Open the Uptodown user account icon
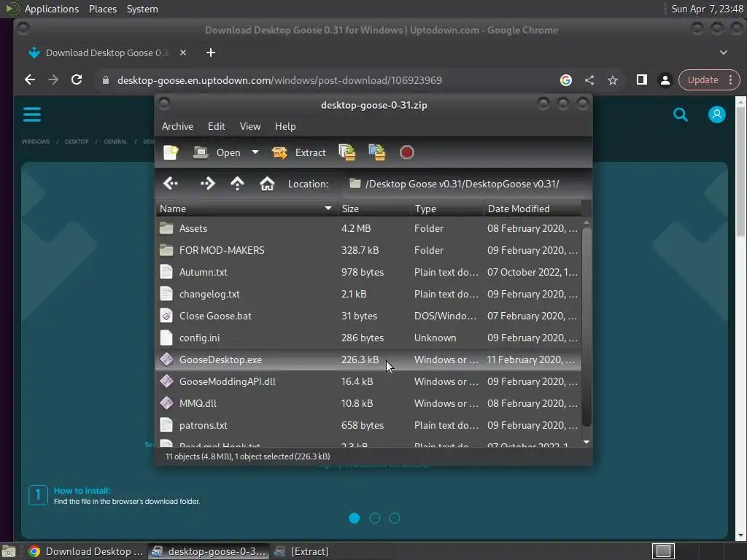Viewport: 747px width, 560px height. pyautogui.click(x=716, y=114)
